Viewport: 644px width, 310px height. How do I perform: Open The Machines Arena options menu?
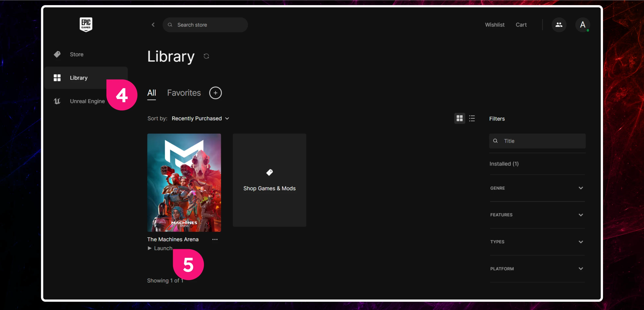(x=215, y=239)
